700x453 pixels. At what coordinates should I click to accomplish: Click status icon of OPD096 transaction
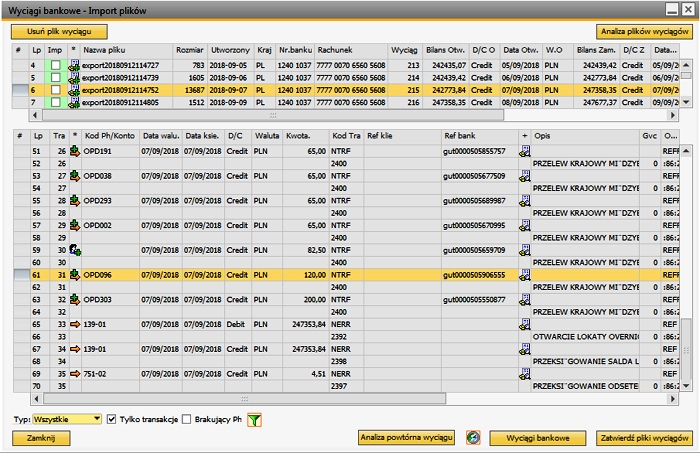pyautogui.click(x=75, y=275)
